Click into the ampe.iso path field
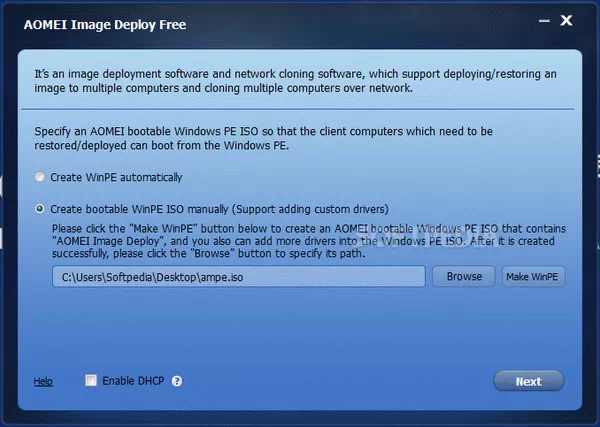 coord(239,277)
